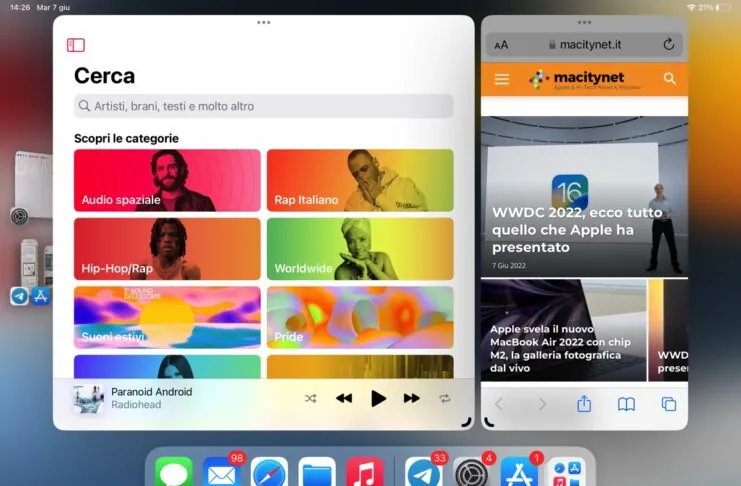Open App Store from the dock

click(x=519, y=472)
